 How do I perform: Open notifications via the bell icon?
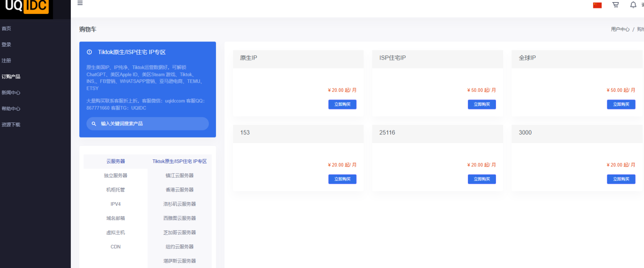point(633,5)
